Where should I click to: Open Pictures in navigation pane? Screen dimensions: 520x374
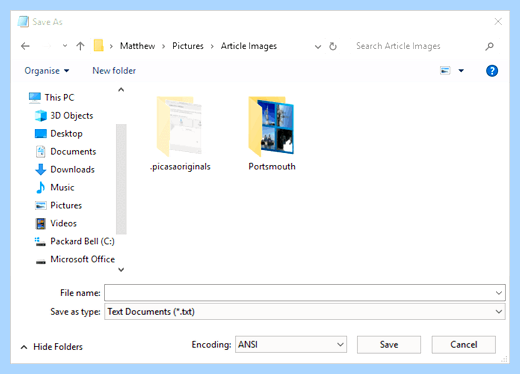click(66, 206)
